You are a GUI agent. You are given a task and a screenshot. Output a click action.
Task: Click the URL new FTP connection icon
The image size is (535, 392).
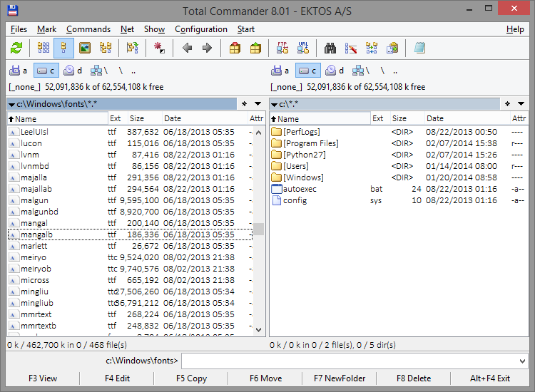[x=303, y=48]
